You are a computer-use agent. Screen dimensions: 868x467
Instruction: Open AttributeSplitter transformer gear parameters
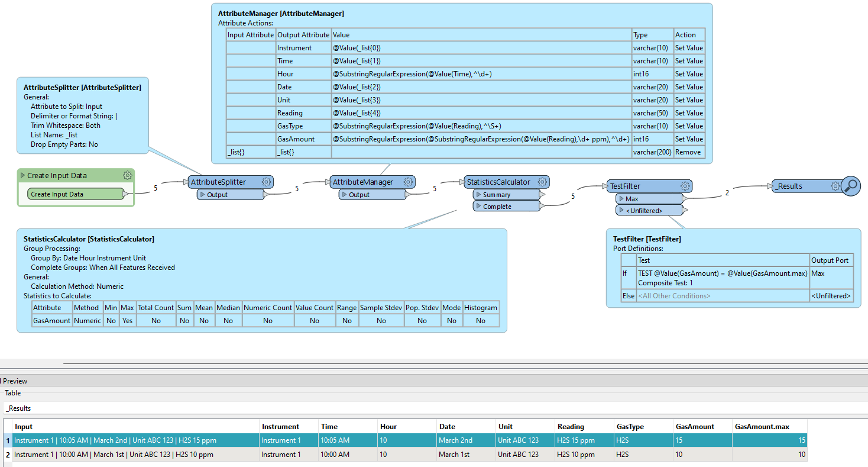tap(266, 182)
